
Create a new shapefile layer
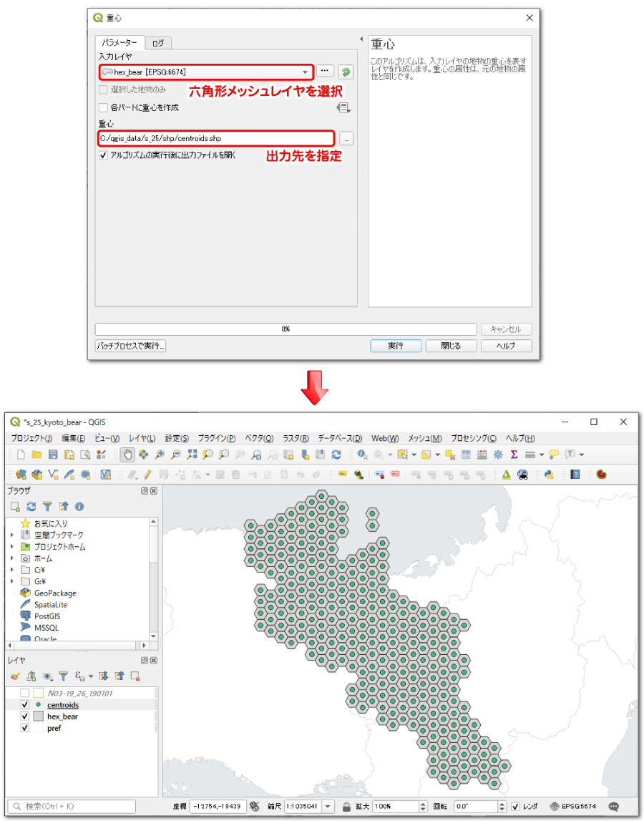[53, 475]
